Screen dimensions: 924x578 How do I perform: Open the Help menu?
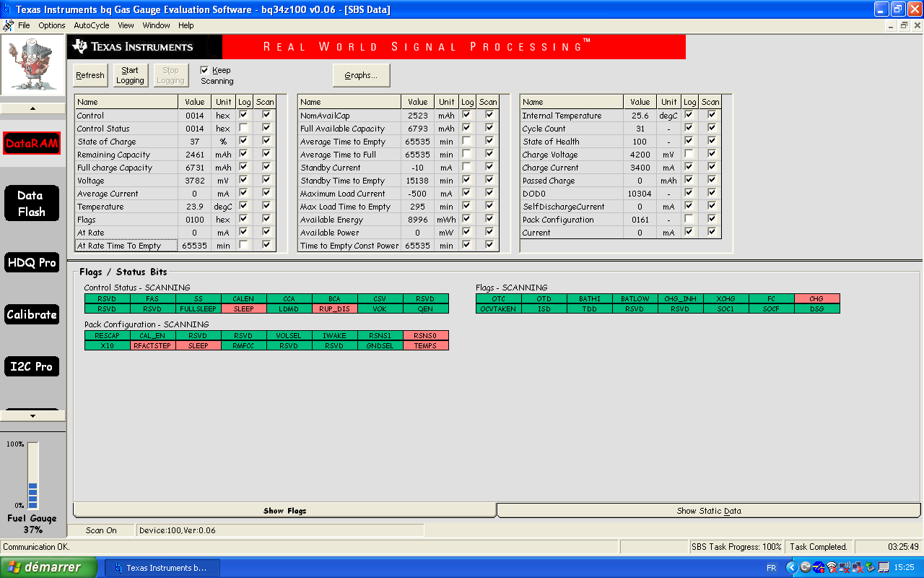pos(186,25)
